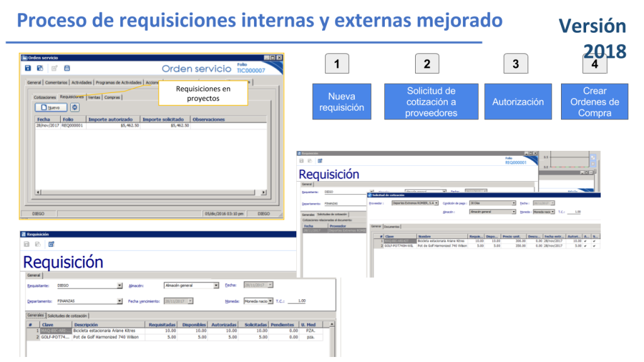Toggle row 2 check in the S... column of Solicitud de cotización

594,246
